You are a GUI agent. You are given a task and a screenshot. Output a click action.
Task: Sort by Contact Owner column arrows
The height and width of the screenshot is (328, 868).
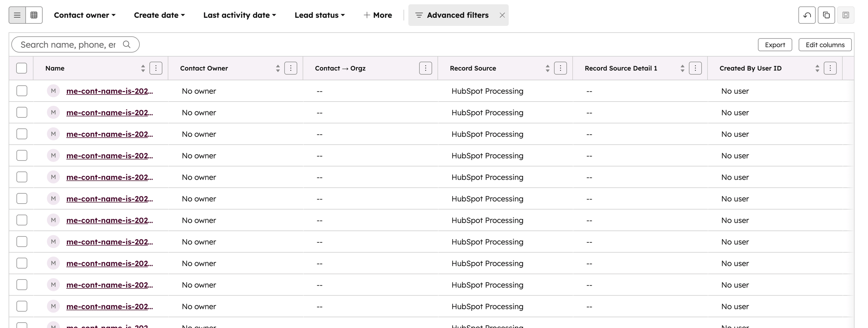(278, 68)
